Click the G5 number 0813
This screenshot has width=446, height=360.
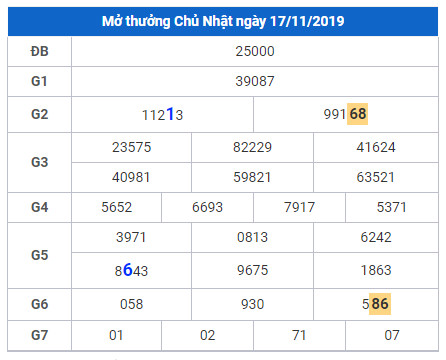point(252,237)
